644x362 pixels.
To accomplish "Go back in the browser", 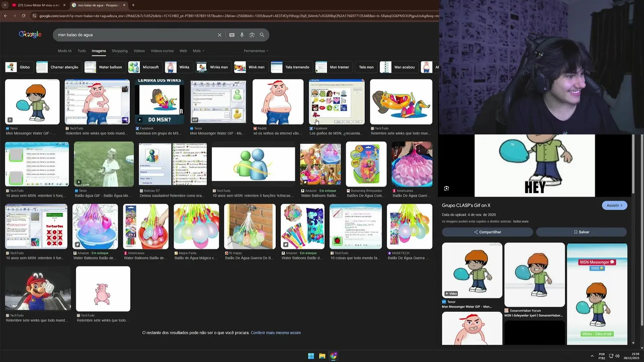I will [6, 16].
